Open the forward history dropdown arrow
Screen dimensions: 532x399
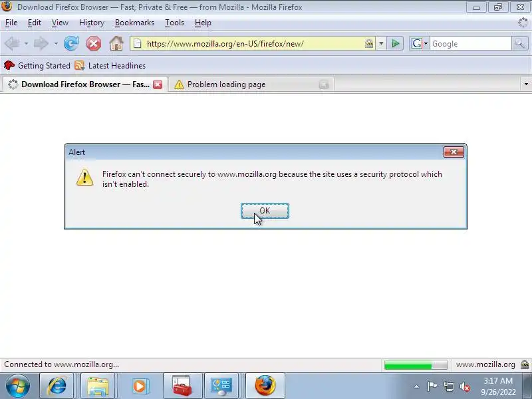click(x=56, y=44)
